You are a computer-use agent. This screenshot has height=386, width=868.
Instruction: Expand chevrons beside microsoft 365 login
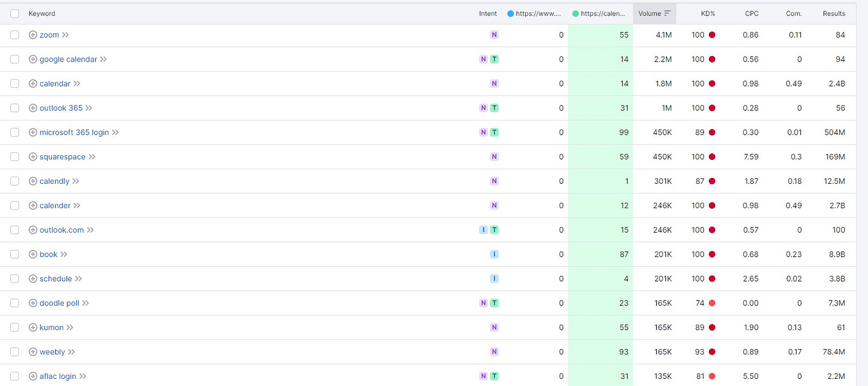(116, 132)
